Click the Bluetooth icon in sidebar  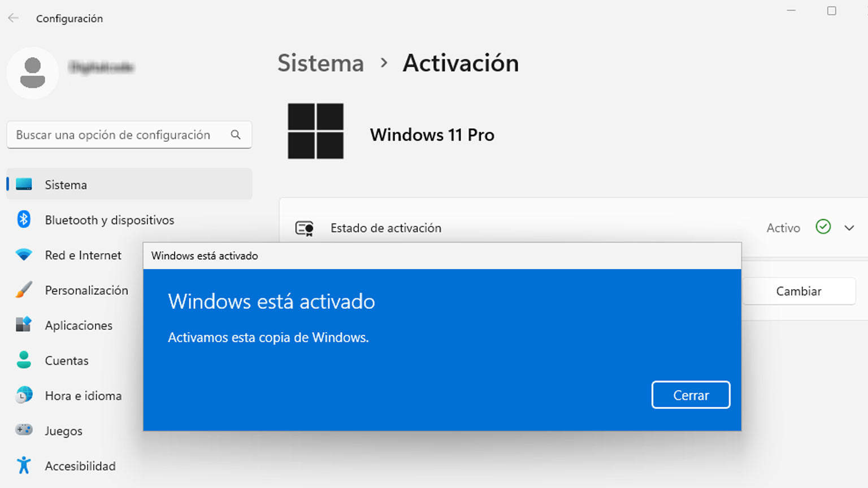[x=24, y=219]
